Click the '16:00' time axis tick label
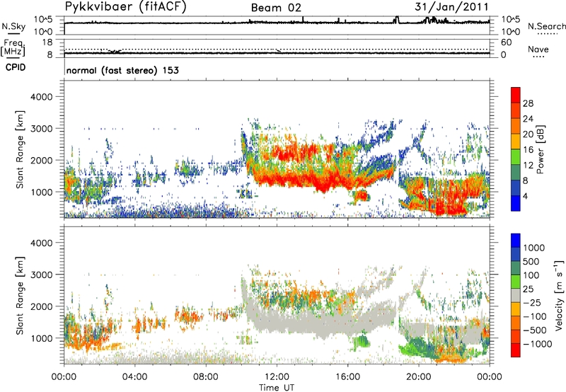Image resolution: width=566 pixels, height=392 pixels. pos(347,377)
